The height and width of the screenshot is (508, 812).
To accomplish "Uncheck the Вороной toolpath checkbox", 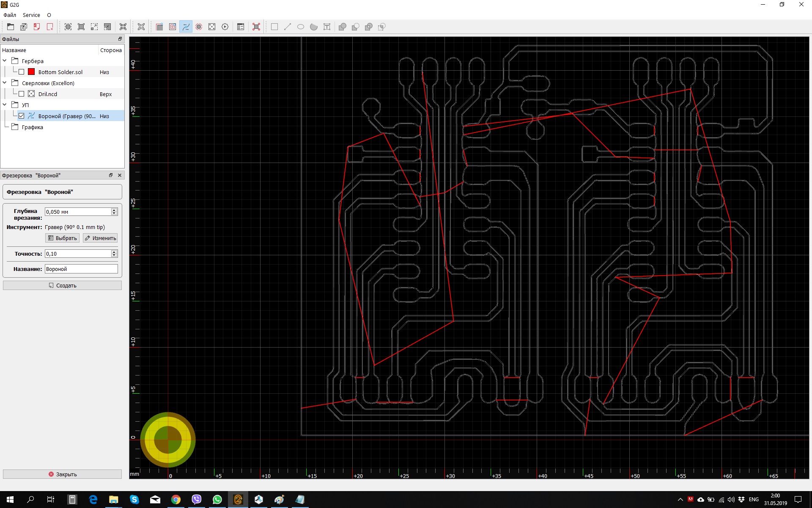I will 21,116.
